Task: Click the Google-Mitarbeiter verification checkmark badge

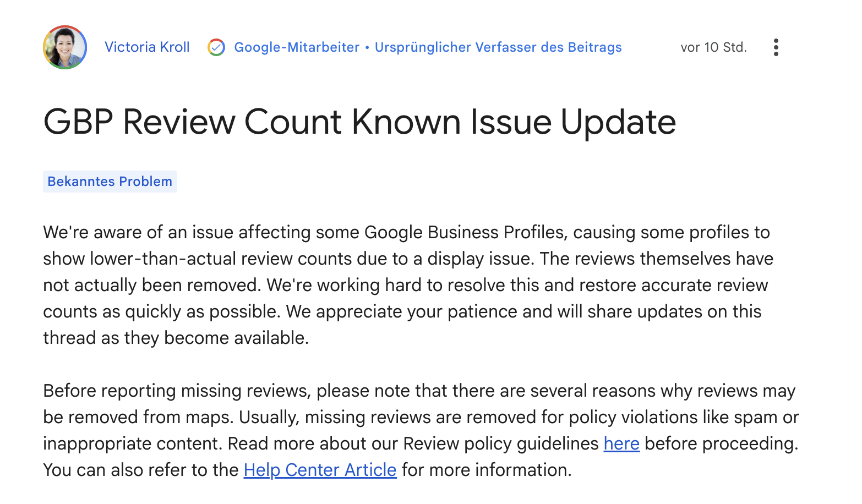Action: (x=217, y=47)
